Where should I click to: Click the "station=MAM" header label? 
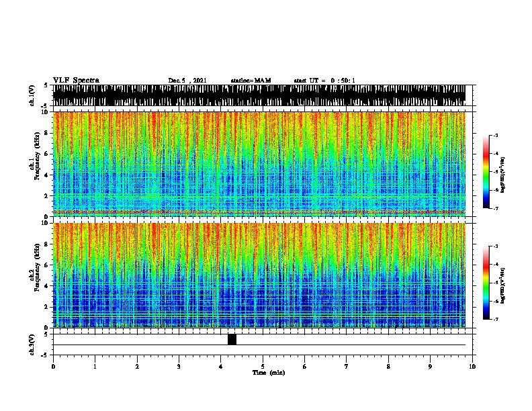click(251, 81)
